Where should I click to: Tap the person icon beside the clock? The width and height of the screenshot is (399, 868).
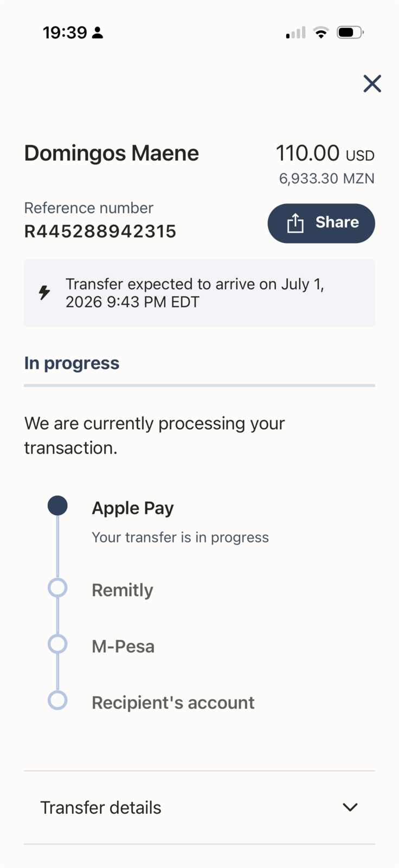point(98,33)
